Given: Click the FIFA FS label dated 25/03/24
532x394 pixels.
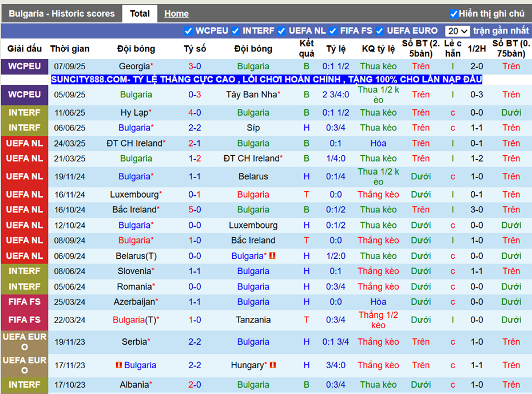Looking at the screenshot, I should pos(25,302).
